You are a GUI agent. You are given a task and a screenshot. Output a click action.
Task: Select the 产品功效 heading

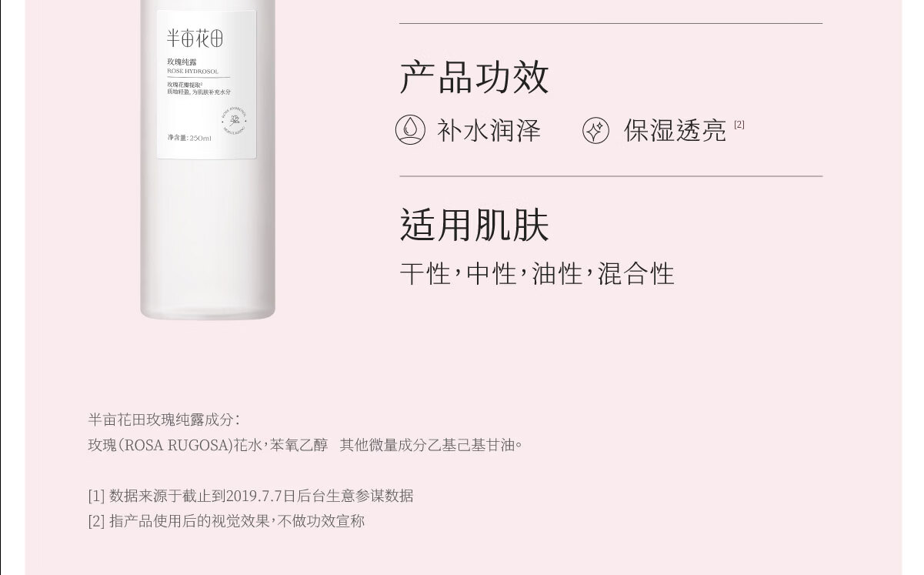pyautogui.click(x=475, y=77)
